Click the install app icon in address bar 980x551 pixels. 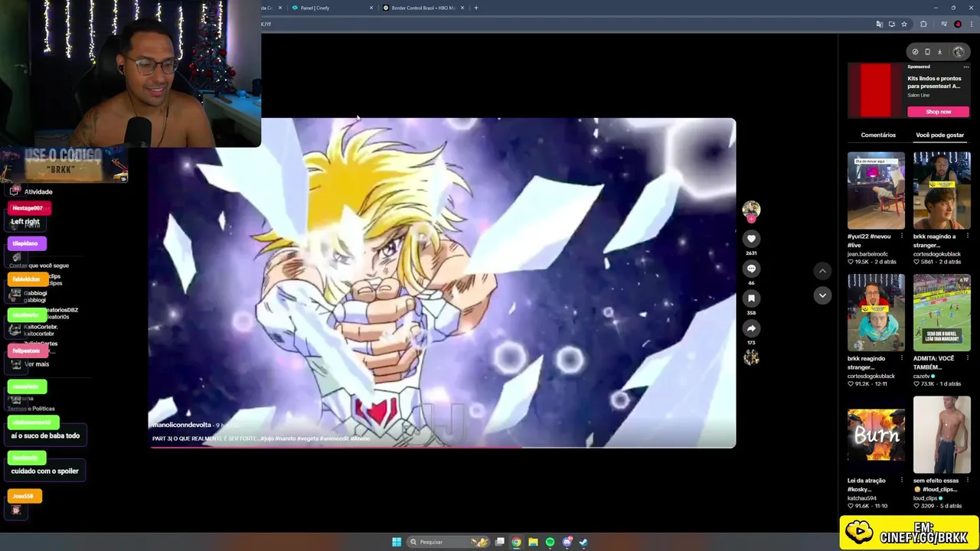point(891,24)
